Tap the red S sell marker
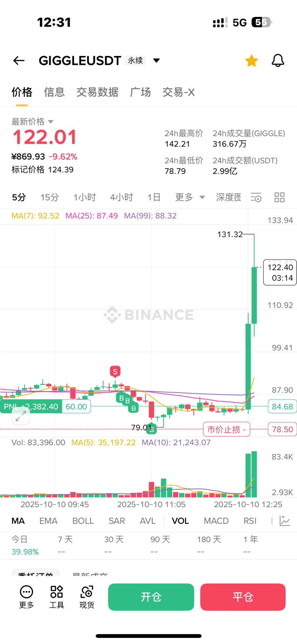The height and width of the screenshot is (644, 297). [115, 372]
